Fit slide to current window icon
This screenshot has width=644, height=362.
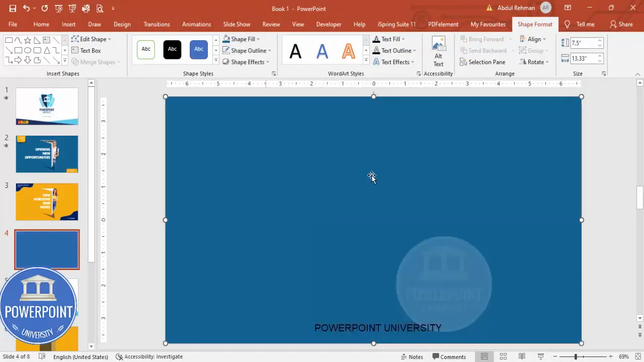click(637, 356)
